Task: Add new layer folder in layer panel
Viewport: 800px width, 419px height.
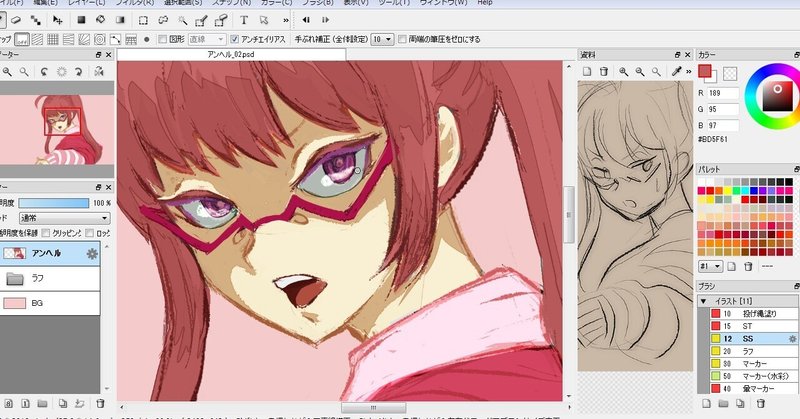Action: (x=42, y=404)
